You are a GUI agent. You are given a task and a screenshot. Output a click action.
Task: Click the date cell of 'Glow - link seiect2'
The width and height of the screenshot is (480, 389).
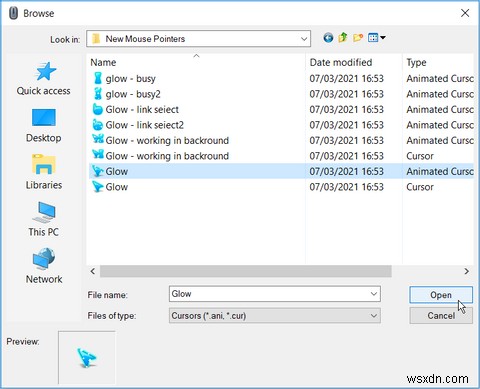[x=347, y=125]
